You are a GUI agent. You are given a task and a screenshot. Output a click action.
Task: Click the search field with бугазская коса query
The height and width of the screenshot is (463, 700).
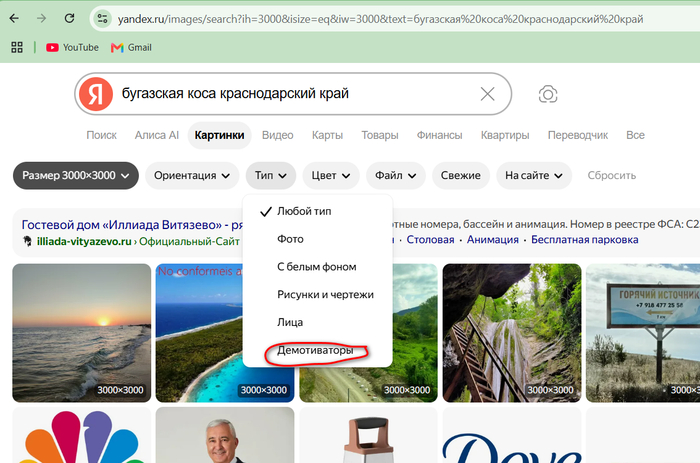[295, 94]
